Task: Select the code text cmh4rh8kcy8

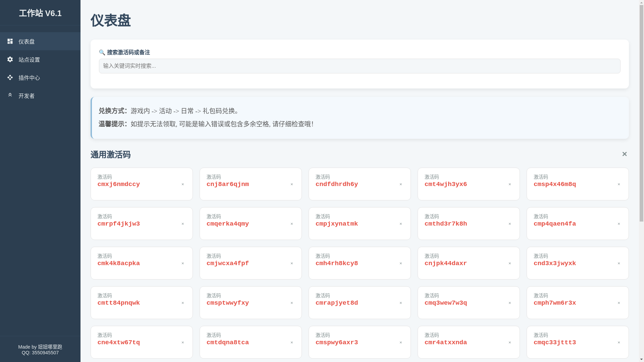Action: coord(337,263)
